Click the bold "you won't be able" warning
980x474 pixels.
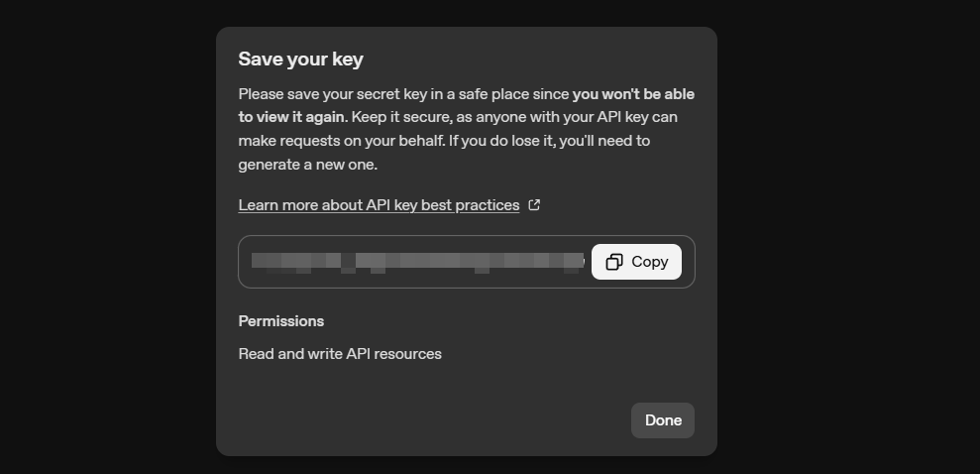coord(647,94)
